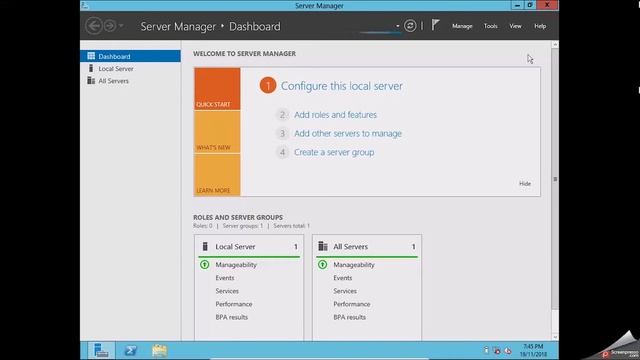Click the taskbar clock showing 7:45 PM
The height and width of the screenshot is (360, 640).
coord(533,350)
